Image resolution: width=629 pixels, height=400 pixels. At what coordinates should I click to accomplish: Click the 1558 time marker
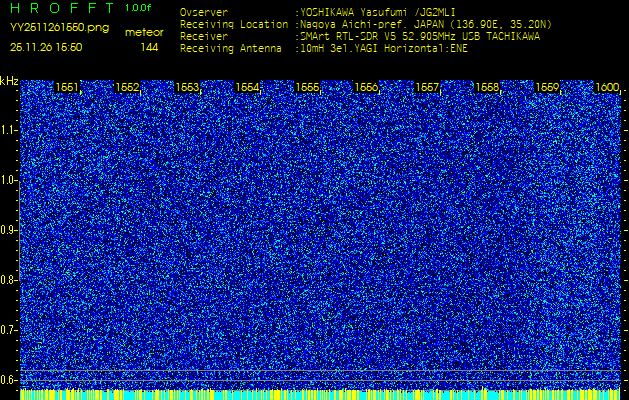[x=487, y=87]
